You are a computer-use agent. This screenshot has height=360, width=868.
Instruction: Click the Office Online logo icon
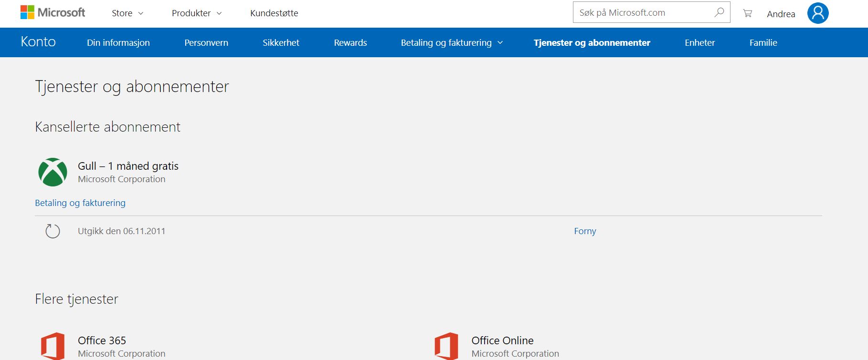pos(446,346)
